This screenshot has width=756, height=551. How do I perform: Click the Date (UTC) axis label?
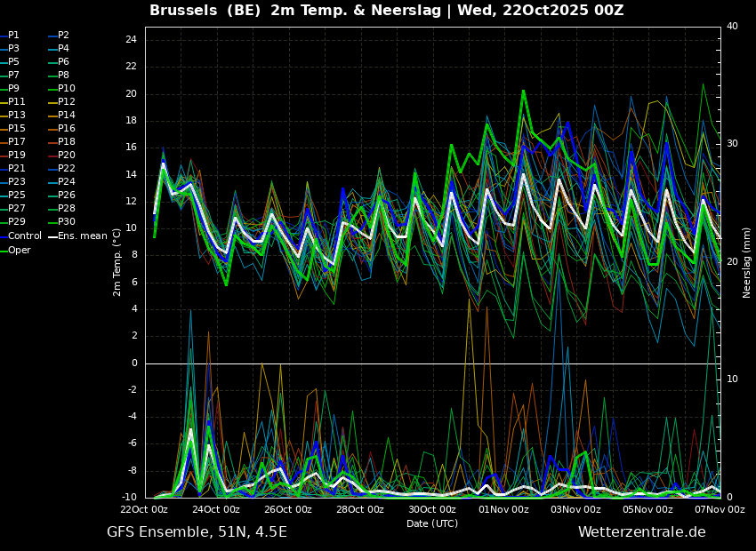click(432, 523)
